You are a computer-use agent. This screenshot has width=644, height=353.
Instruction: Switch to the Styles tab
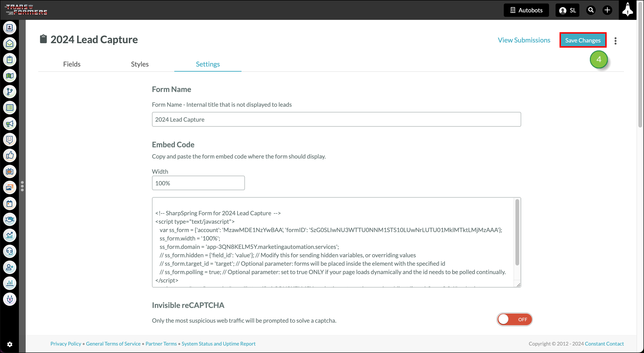[x=140, y=64]
